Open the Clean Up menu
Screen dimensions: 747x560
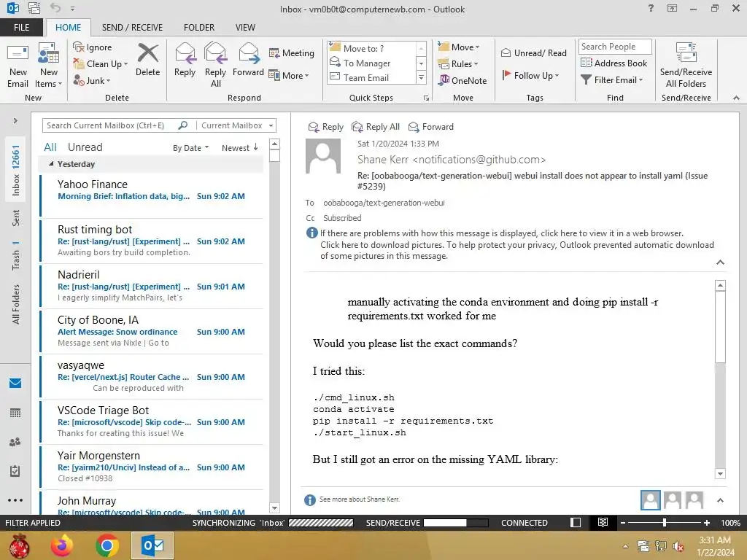click(100, 64)
